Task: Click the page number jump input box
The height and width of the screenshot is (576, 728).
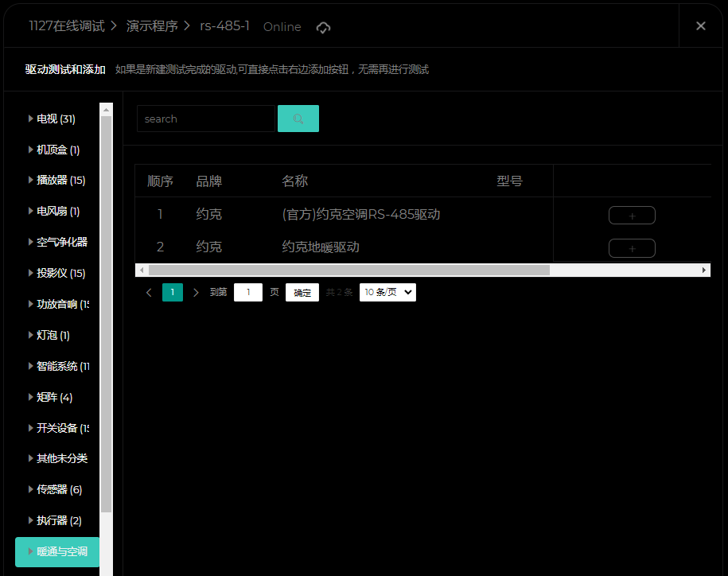Action: 248,293
